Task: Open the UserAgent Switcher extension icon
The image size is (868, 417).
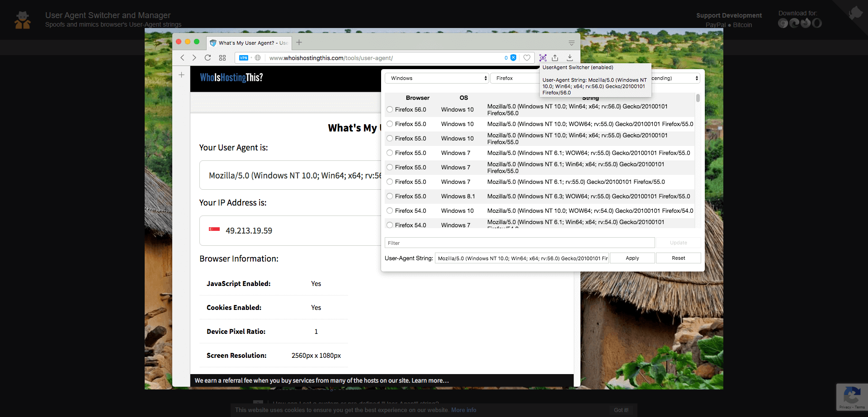Action: click(543, 58)
